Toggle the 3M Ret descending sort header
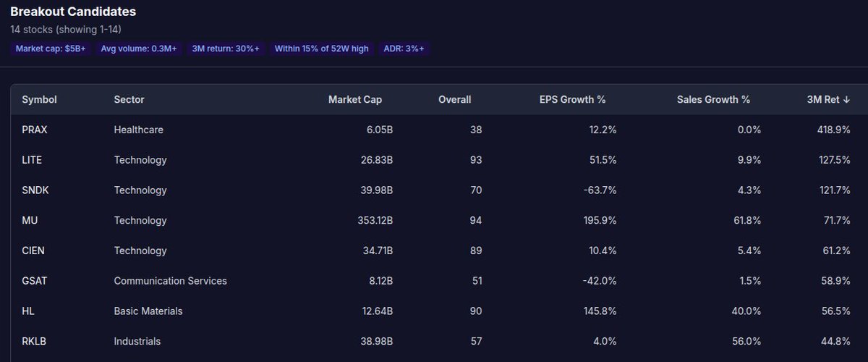Screen dimensions: 868x362 828,99
